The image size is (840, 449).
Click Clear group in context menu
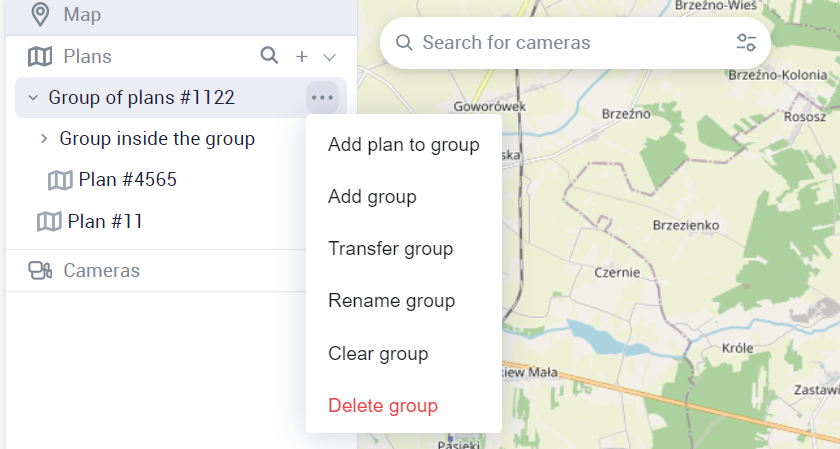(378, 354)
